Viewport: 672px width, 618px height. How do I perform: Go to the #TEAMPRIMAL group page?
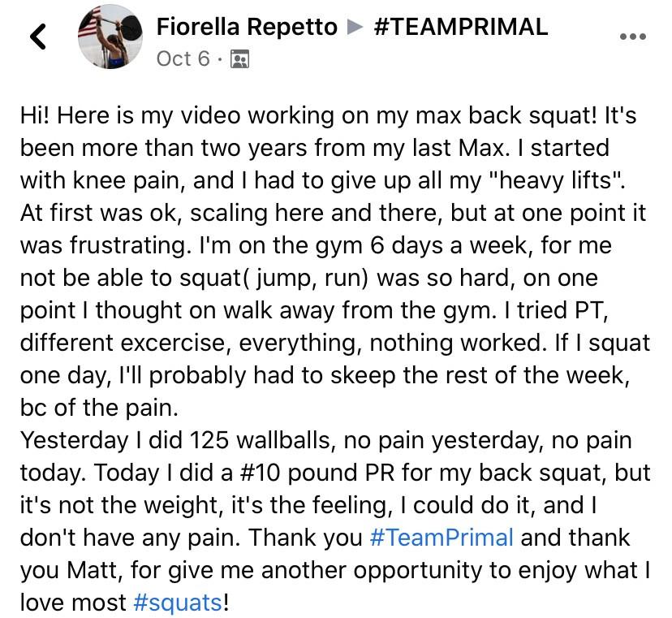[460, 27]
